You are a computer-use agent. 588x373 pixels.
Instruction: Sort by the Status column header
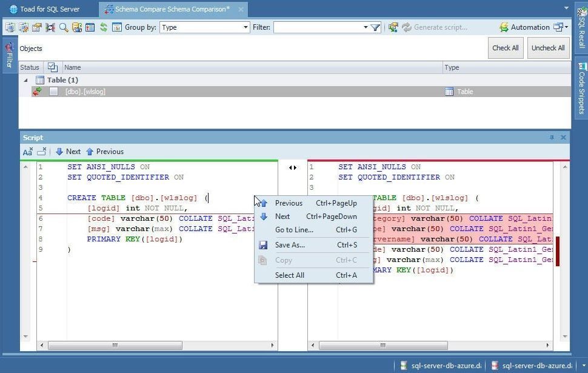pos(31,67)
